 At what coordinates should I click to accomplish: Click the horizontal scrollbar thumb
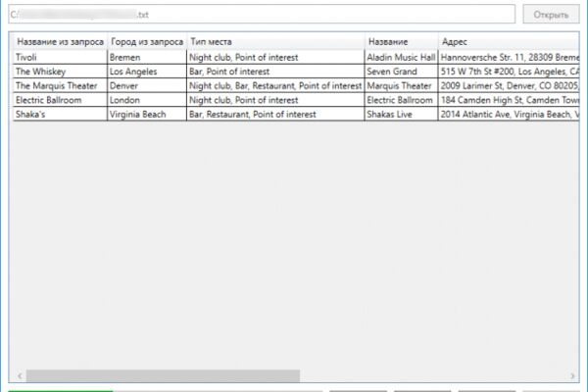pos(163,375)
